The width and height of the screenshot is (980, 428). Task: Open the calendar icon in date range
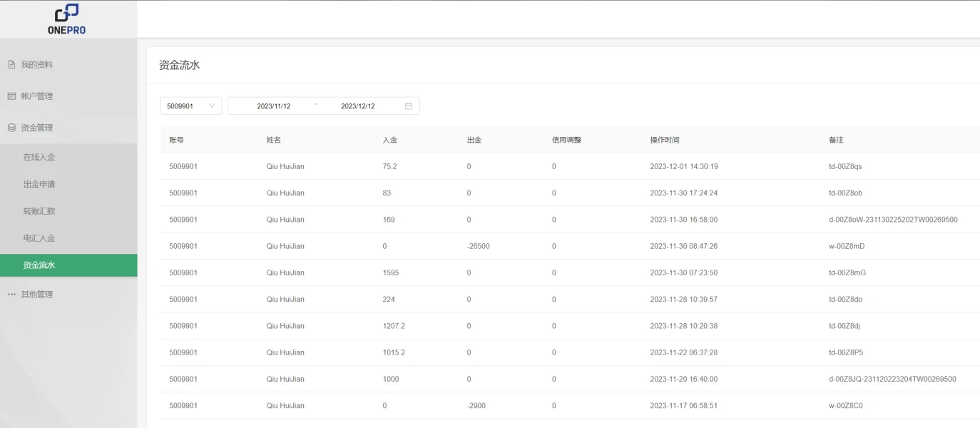point(409,106)
